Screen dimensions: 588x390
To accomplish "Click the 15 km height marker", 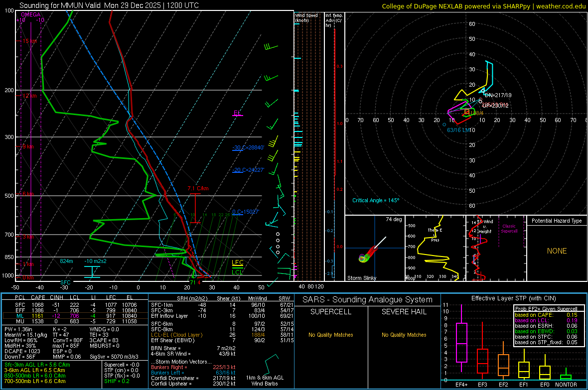I will (x=29, y=41).
